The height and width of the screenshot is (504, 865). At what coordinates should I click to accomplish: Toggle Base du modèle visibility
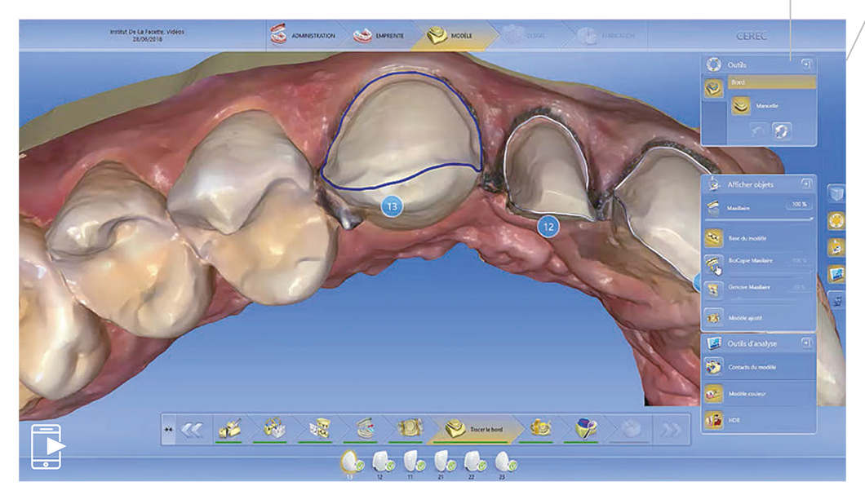pyautogui.click(x=714, y=237)
